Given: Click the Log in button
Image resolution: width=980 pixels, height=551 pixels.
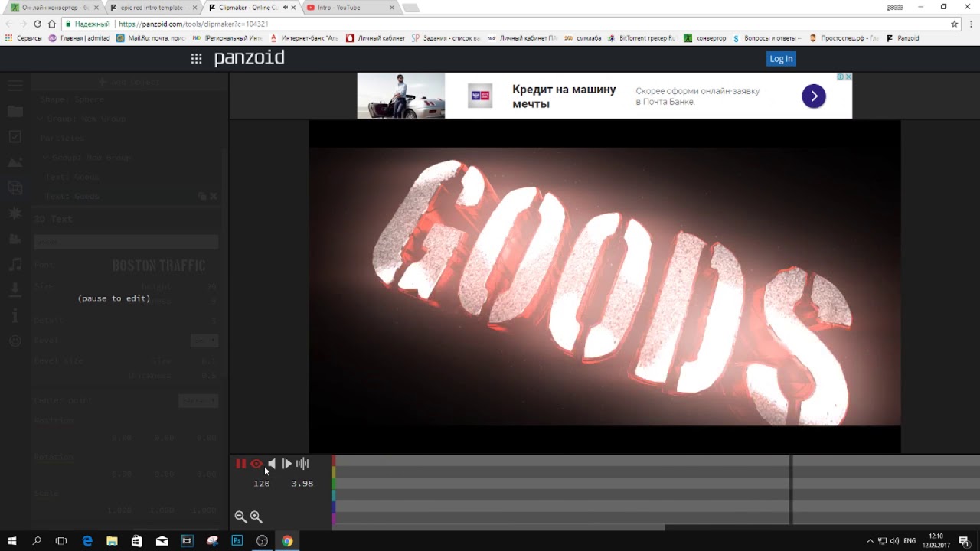Looking at the screenshot, I should (781, 59).
